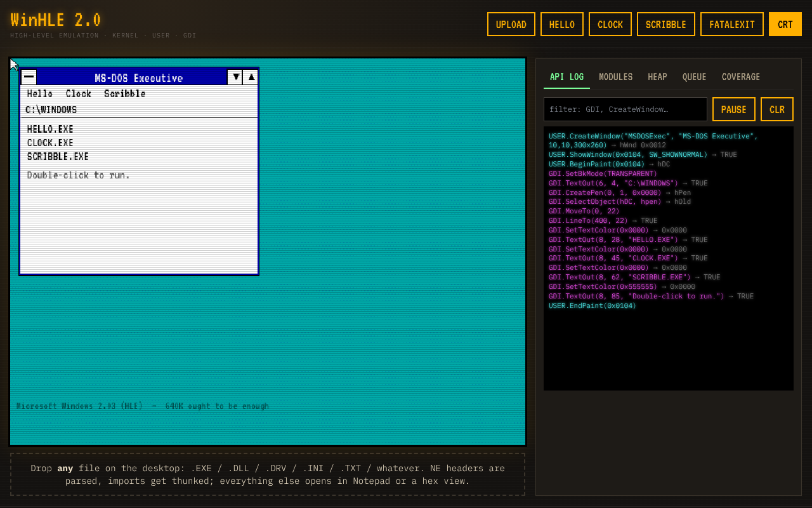
Task: Click the "Double-click to run." hint text
Action: (x=79, y=175)
